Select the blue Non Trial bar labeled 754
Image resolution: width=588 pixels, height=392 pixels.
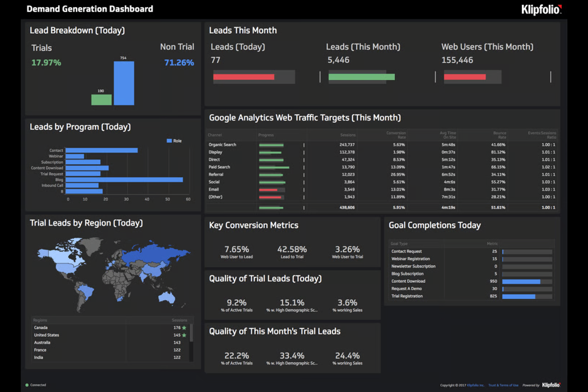click(x=124, y=83)
